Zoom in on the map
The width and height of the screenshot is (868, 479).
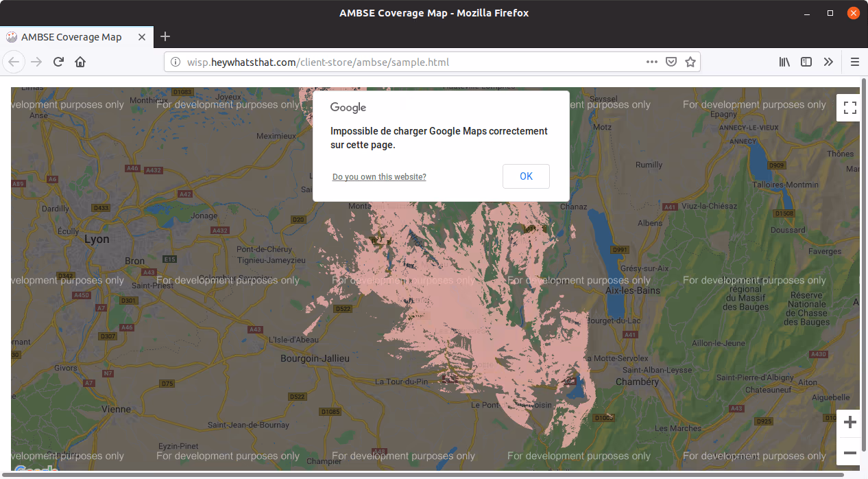coord(850,422)
